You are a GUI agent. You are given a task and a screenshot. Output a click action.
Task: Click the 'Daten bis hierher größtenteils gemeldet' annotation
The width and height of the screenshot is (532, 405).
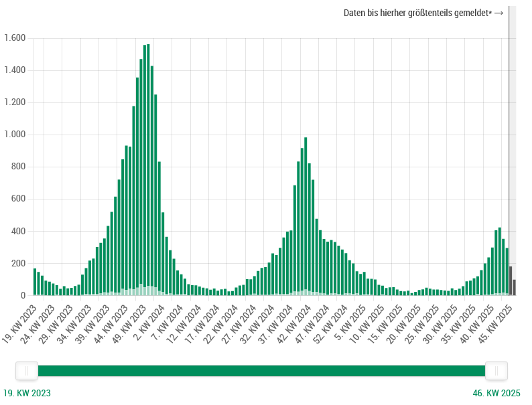(423, 13)
